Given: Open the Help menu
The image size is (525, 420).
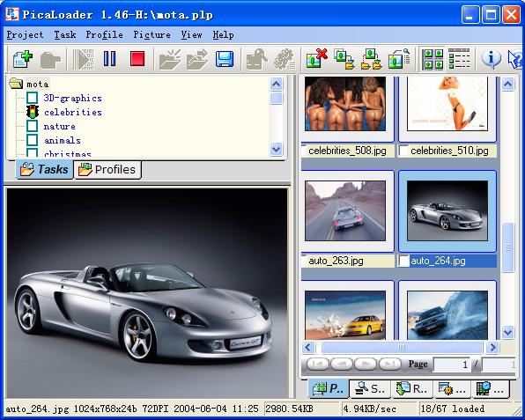Looking at the screenshot, I should (224, 35).
